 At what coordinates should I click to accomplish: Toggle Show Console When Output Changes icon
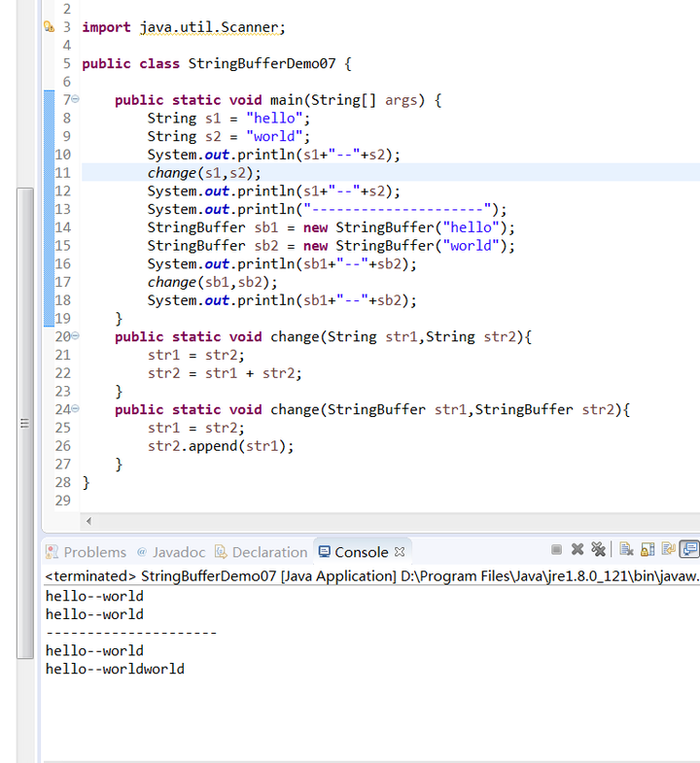pos(689,550)
